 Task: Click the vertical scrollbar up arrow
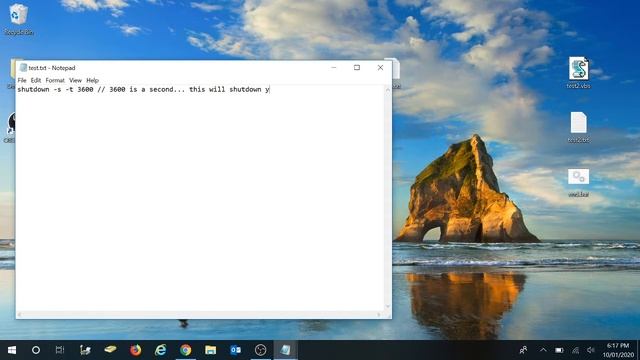point(388,89)
